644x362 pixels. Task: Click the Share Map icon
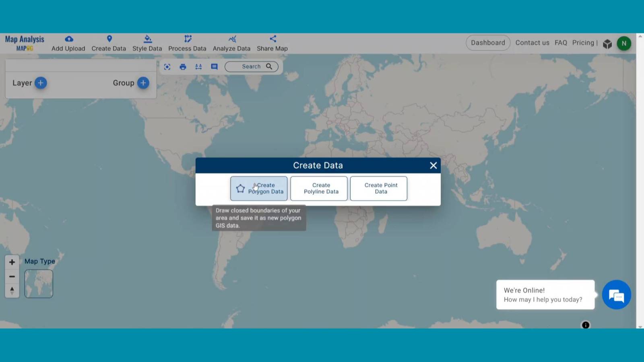(273, 39)
